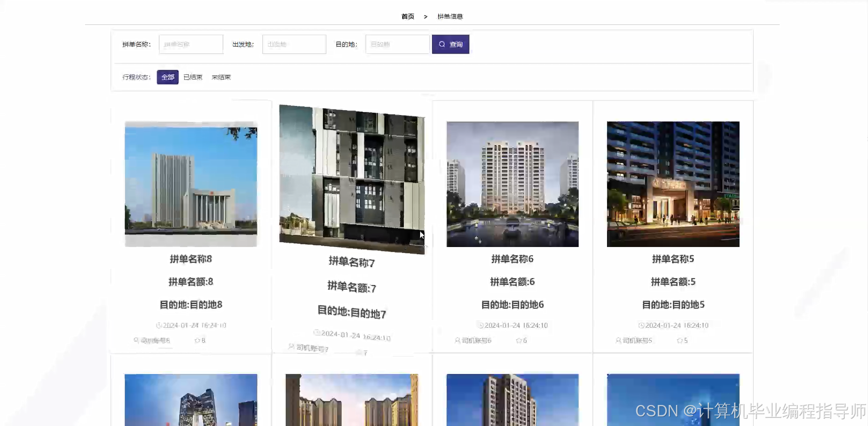Screen dimensions: 868x426
Task: Open the 出发地 filter field
Action: pos(294,44)
